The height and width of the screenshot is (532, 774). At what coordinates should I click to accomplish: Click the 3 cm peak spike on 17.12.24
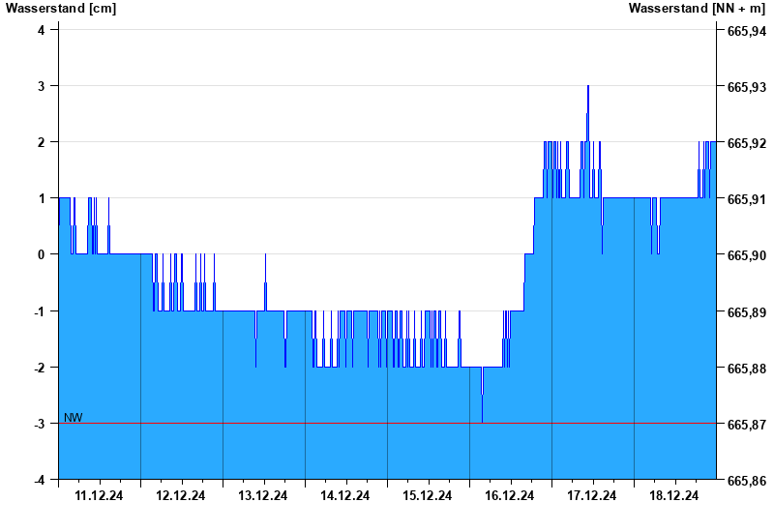(587, 89)
